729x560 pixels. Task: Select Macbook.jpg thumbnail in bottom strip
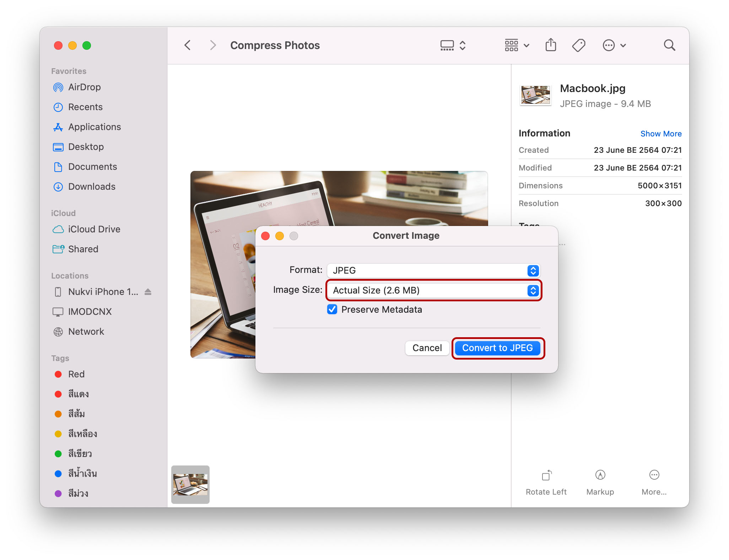[190, 484]
